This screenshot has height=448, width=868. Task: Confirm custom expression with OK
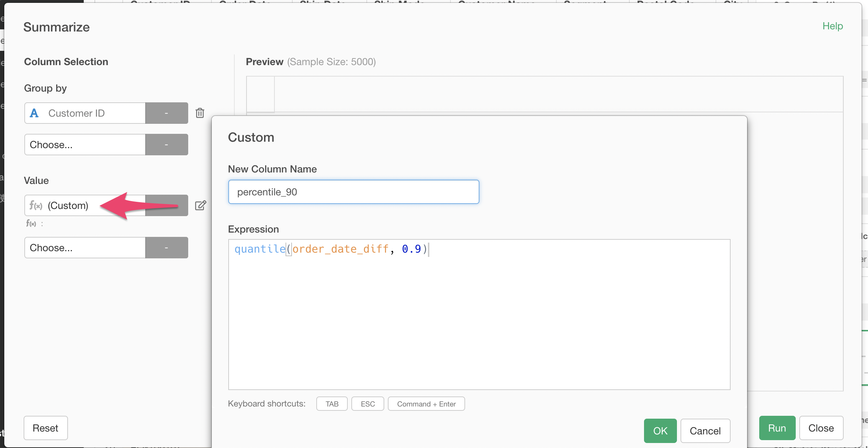(x=660, y=430)
